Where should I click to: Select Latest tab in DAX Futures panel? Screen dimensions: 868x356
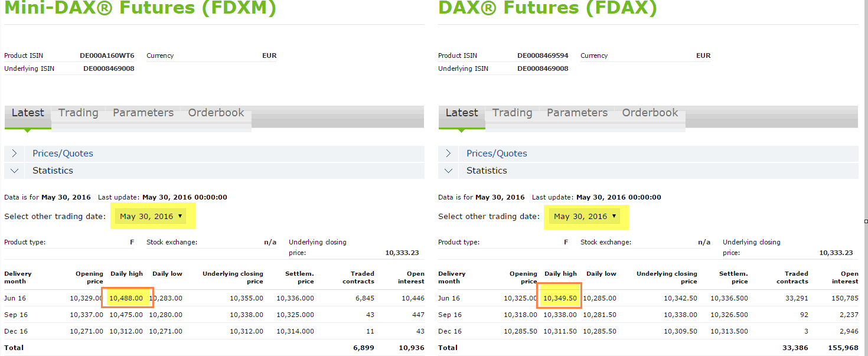(x=461, y=113)
